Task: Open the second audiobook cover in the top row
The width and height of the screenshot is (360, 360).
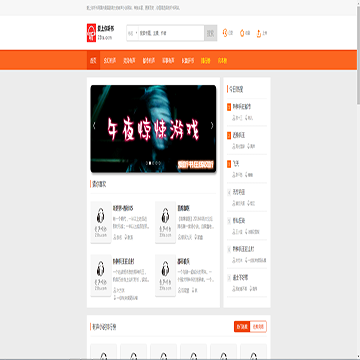Action: click(x=165, y=222)
